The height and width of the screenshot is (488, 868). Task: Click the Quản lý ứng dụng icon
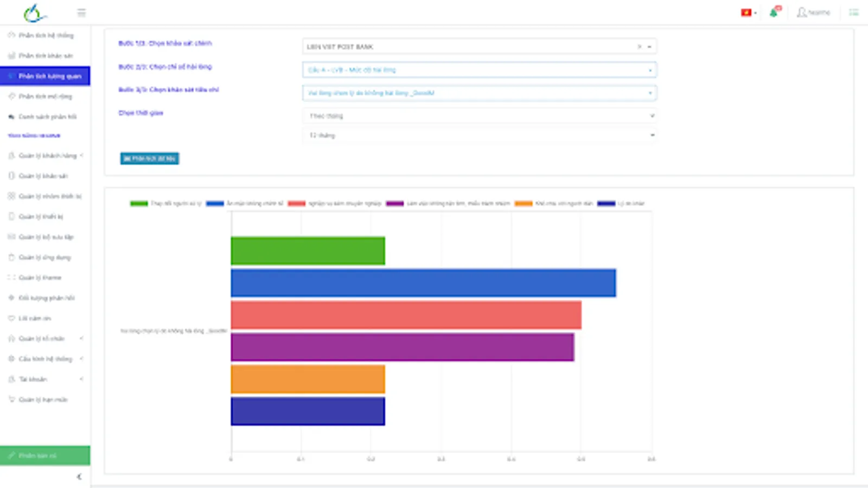11,257
